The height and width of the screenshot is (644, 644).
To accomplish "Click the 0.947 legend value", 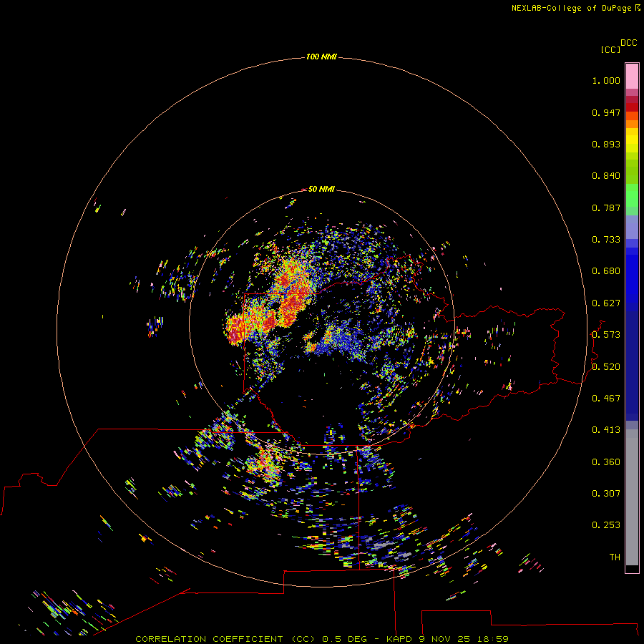I will pyautogui.click(x=606, y=112).
